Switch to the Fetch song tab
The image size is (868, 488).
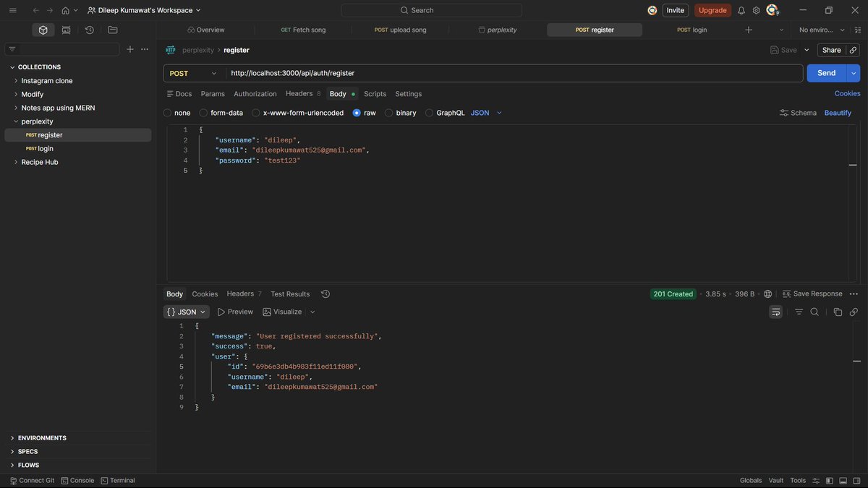point(303,30)
